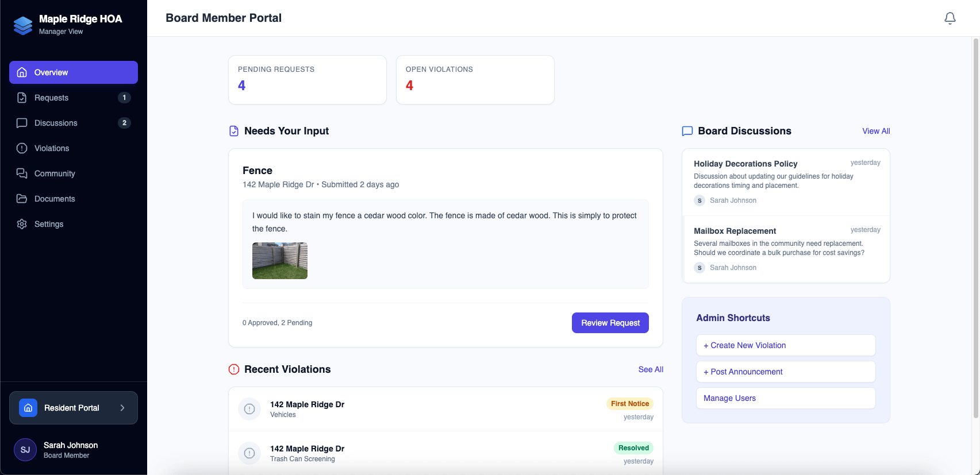Click the Overview home icon in sidebar
Screen dimensions: 980x475
22,72
